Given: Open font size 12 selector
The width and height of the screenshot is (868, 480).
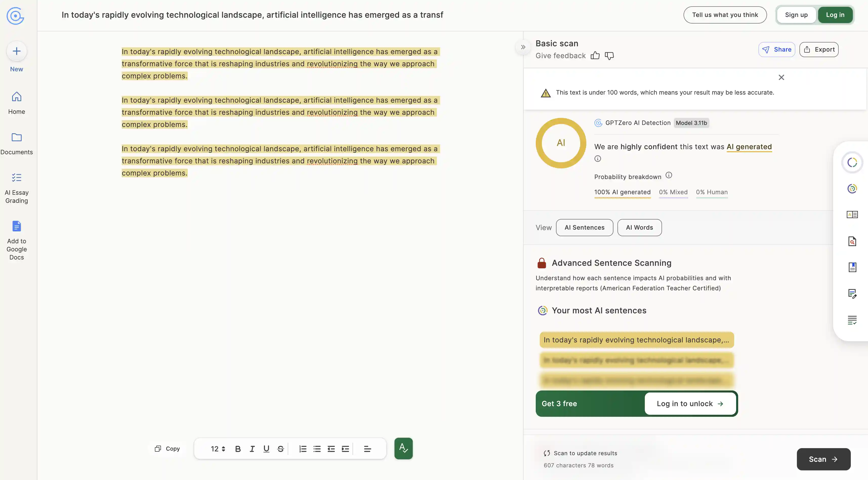Looking at the screenshot, I should click(218, 449).
